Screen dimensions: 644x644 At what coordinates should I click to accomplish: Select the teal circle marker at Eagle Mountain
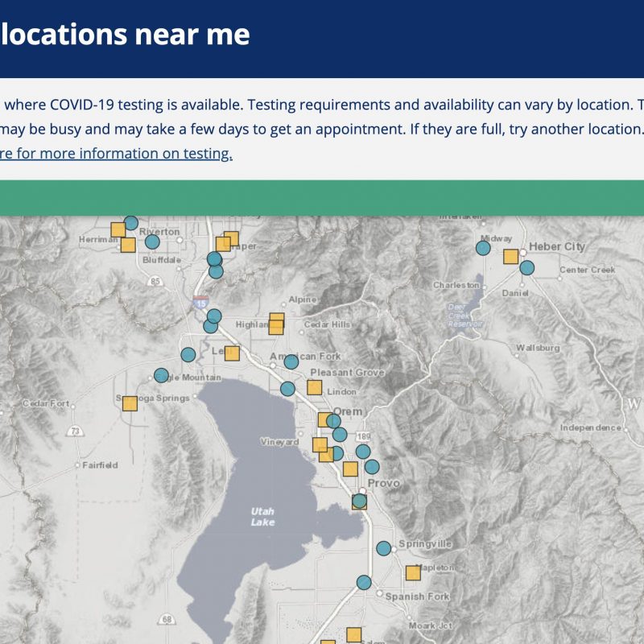162,375
